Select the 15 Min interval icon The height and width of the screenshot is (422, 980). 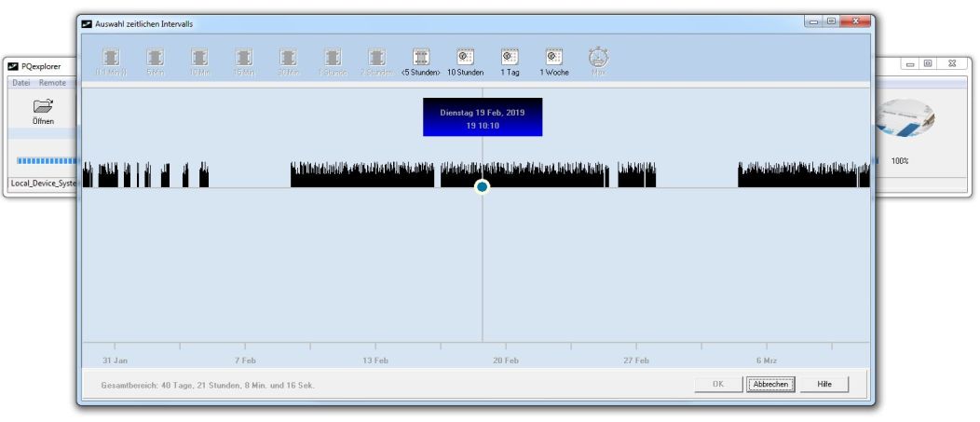click(x=243, y=58)
